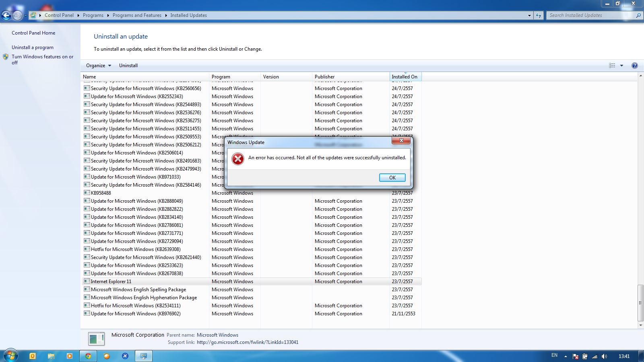Open Windows Explorer from the taskbar
The height and width of the screenshot is (362, 644).
(51, 356)
